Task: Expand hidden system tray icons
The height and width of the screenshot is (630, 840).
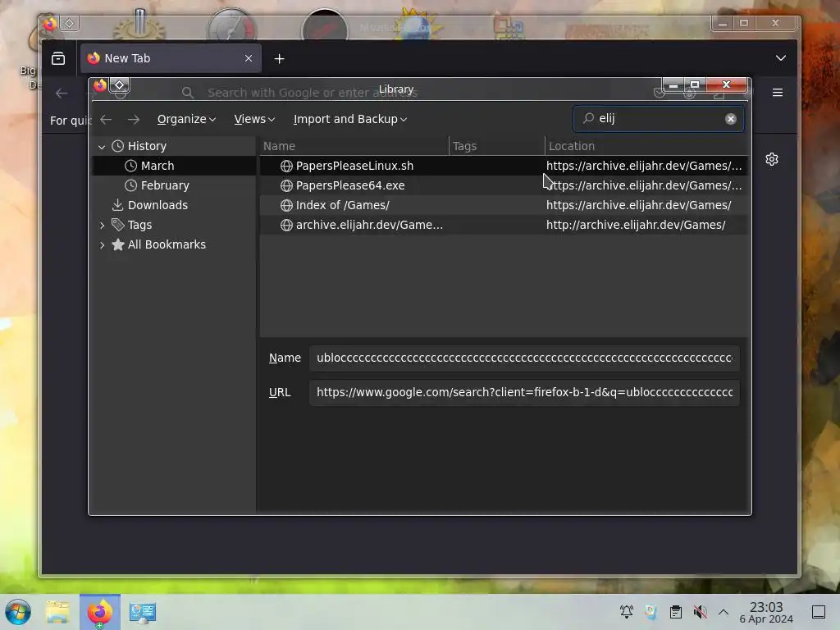Action: pyautogui.click(x=724, y=612)
